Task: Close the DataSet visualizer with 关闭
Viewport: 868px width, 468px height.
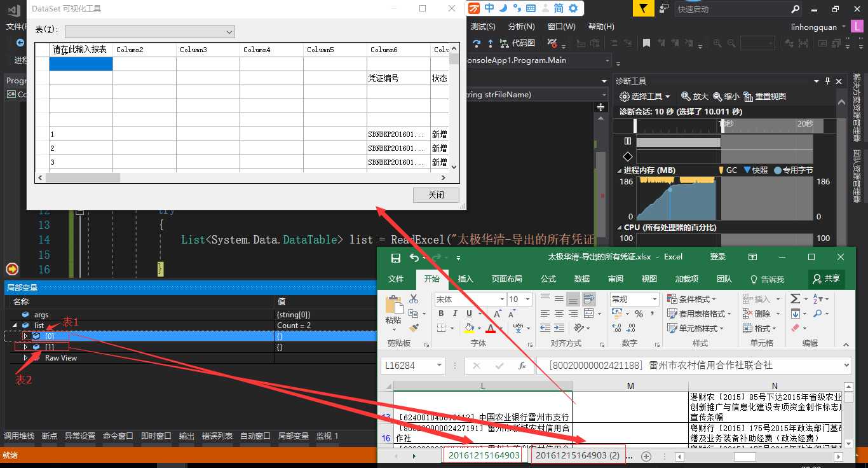Action: [436, 195]
